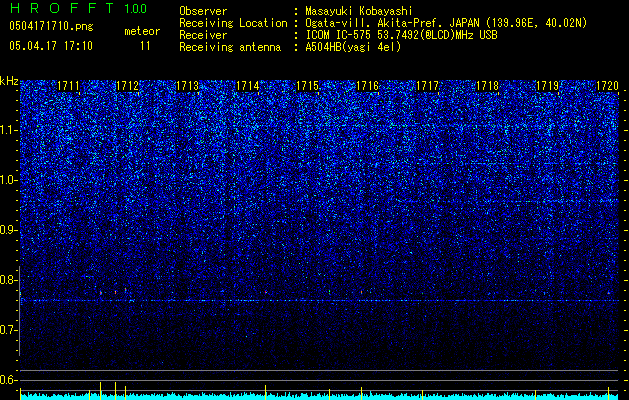
Task: Click time marker 1718
Action: (487, 86)
